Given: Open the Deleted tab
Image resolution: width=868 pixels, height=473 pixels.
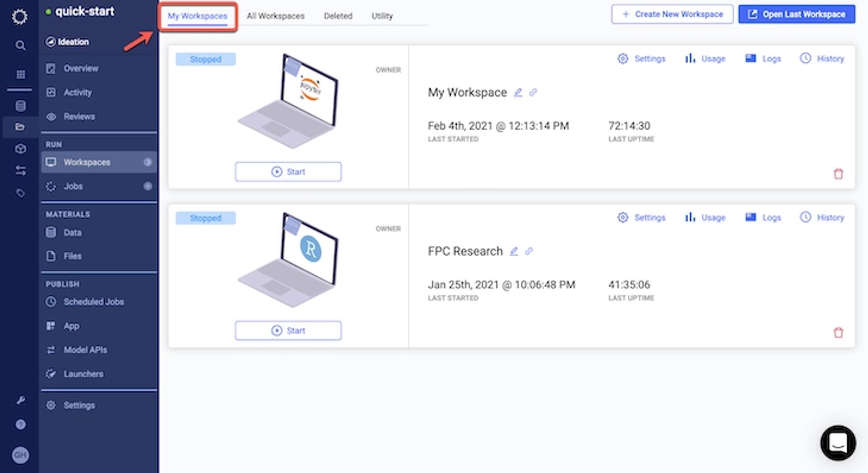Looking at the screenshot, I should point(338,16).
